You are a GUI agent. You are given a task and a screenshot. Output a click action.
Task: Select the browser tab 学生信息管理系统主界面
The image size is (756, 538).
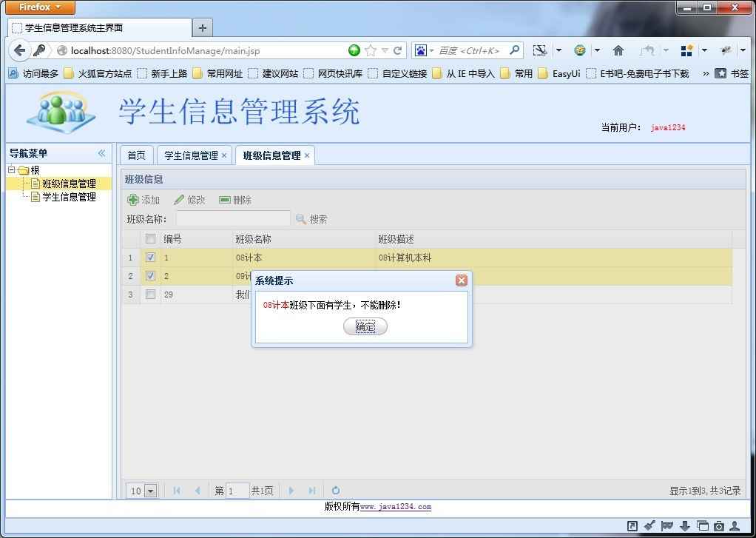pos(100,28)
